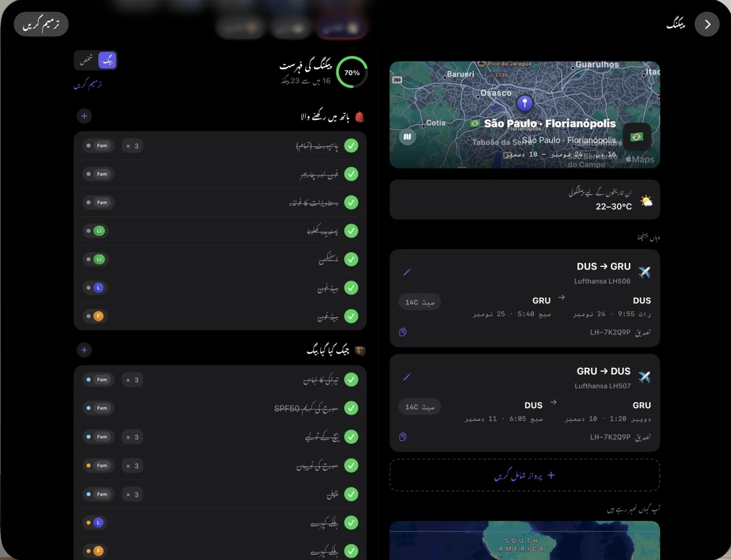
Task: Uncheck the تیراکی کا لباس item
Action: (x=351, y=379)
